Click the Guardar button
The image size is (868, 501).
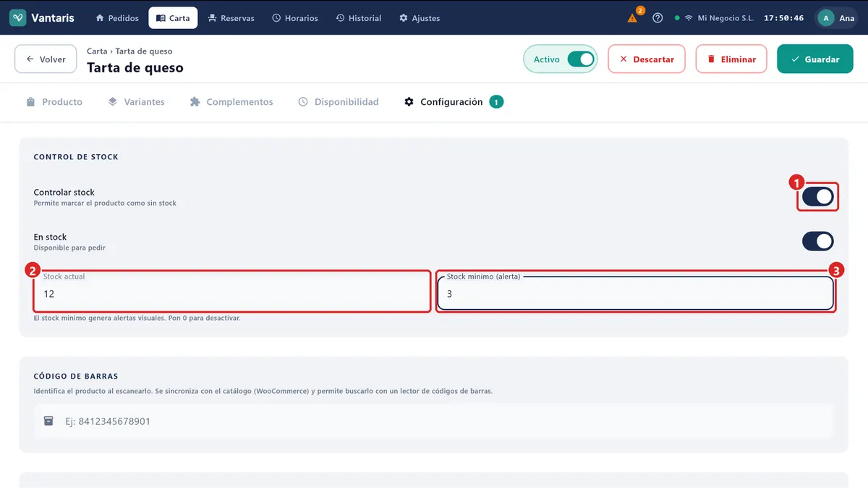click(x=815, y=59)
